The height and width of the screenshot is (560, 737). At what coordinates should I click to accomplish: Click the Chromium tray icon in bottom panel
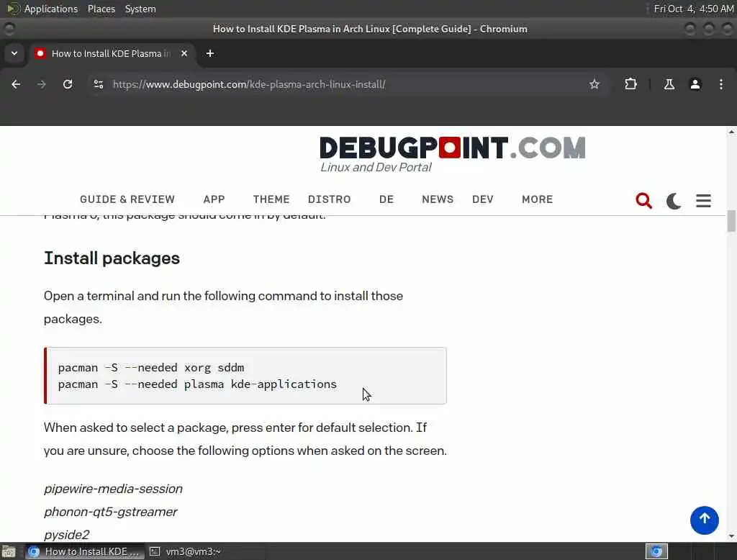656,551
